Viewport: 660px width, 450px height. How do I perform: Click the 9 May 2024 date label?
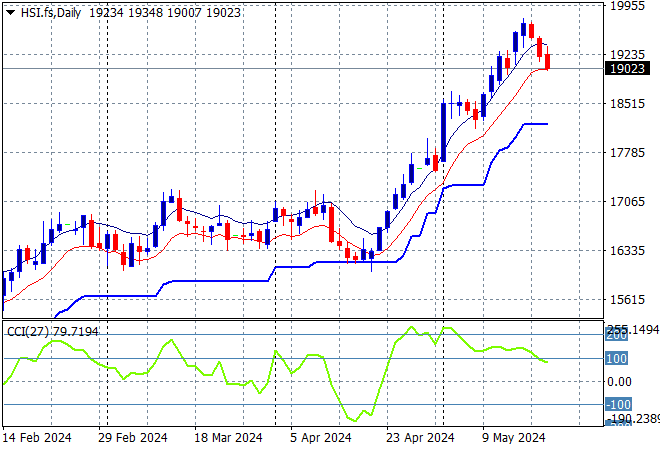514,438
